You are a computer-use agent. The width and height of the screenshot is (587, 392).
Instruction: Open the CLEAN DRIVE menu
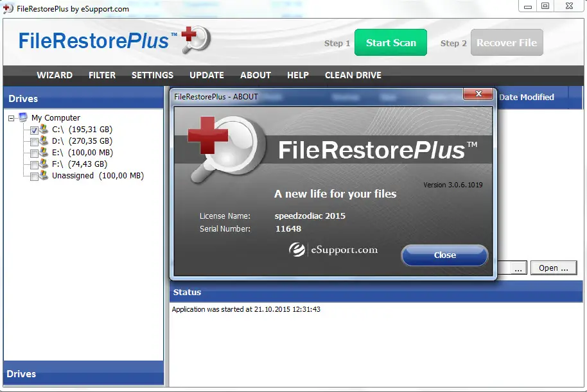(x=353, y=75)
